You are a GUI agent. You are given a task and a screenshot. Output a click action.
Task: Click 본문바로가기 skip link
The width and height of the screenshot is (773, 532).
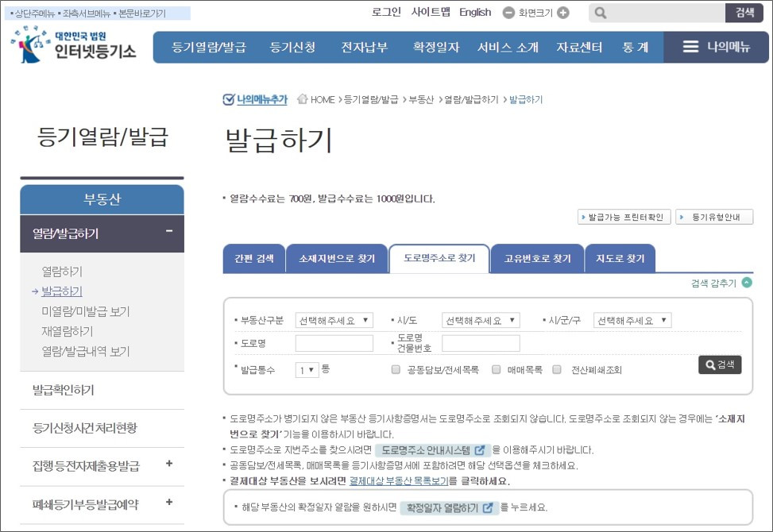142,13
